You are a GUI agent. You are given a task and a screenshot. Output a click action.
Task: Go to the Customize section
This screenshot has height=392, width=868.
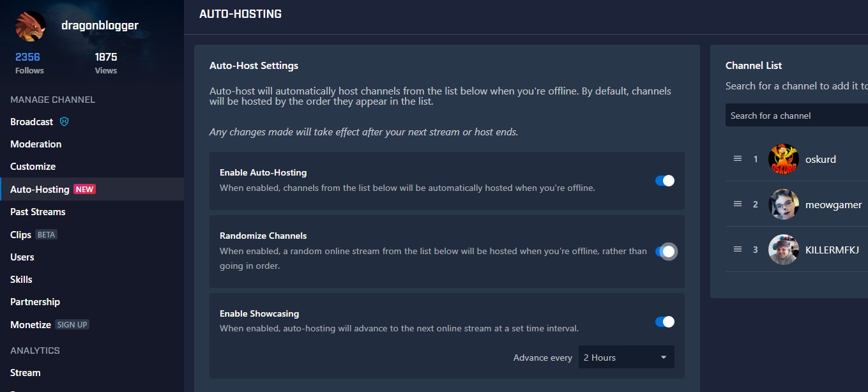click(x=33, y=167)
